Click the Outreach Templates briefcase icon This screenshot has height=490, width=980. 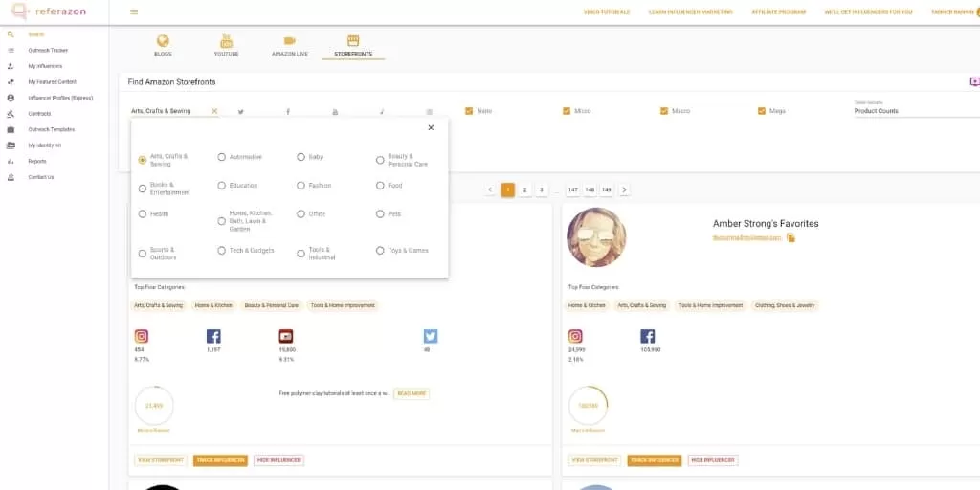click(11, 129)
